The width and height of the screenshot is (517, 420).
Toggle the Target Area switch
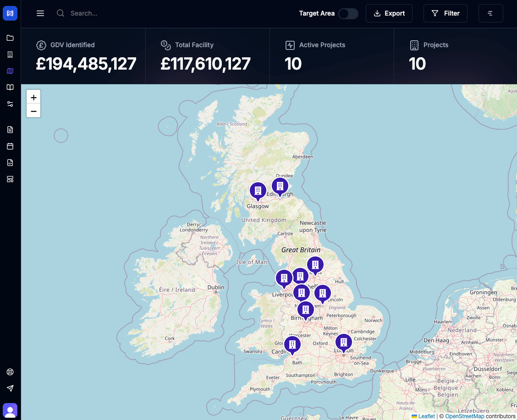tap(348, 13)
